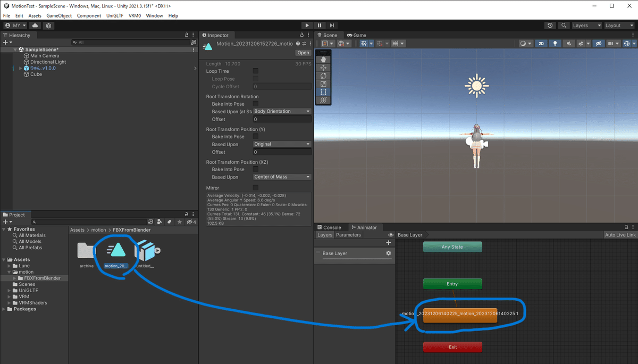Check Bake Into Pose under Root Transform Position (XZ)
This screenshot has height=364, width=638.
click(256, 170)
